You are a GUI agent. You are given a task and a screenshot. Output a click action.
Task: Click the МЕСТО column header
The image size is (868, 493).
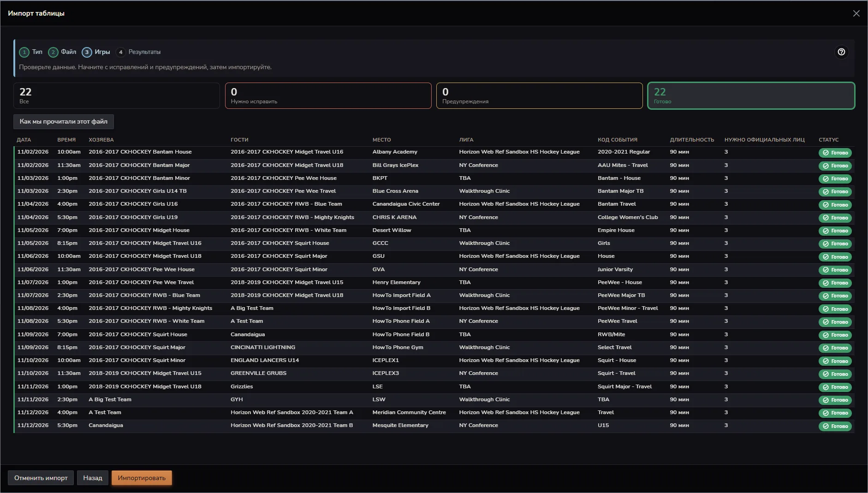(381, 140)
